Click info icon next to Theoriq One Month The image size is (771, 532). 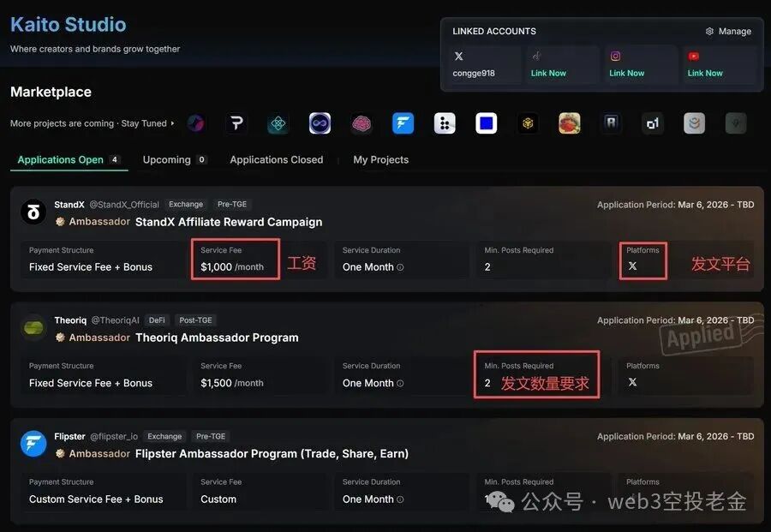pos(400,384)
